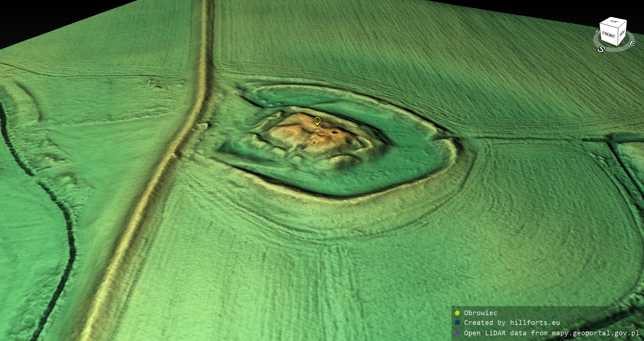Open the Created by hillforts.eu link
Image resolution: width=644 pixels, height=341 pixels.
512,323
